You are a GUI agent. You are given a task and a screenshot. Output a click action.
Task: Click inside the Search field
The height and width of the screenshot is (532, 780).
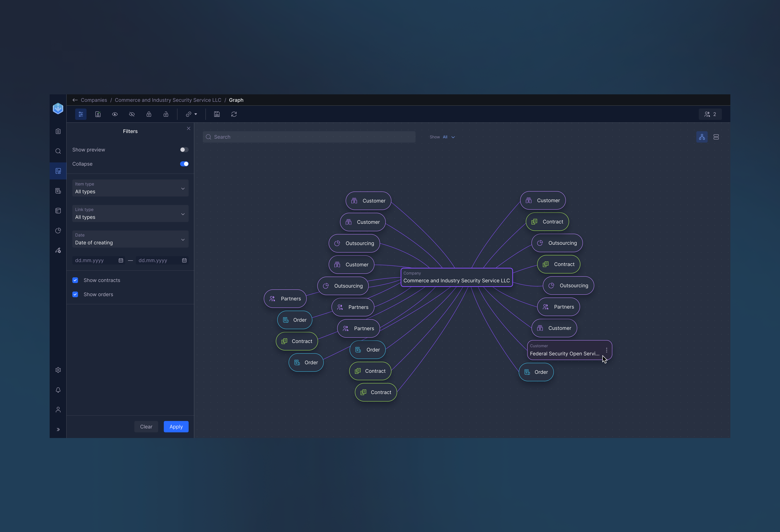(x=308, y=137)
